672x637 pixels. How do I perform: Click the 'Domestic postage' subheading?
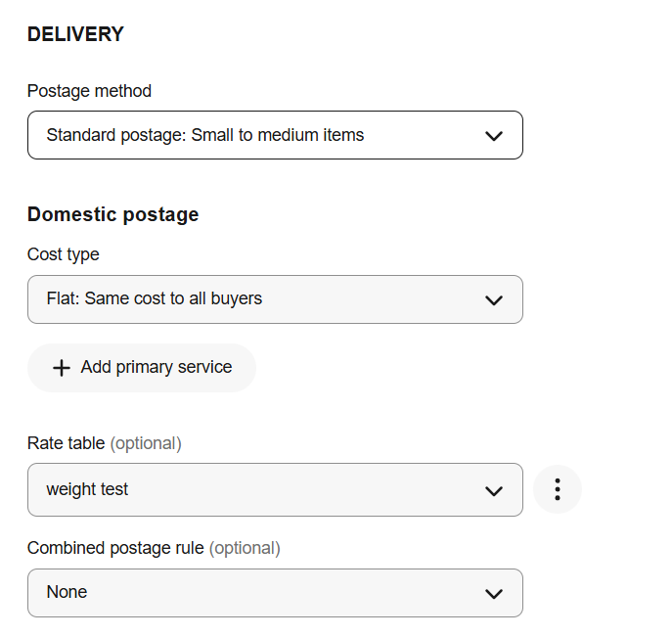112,214
